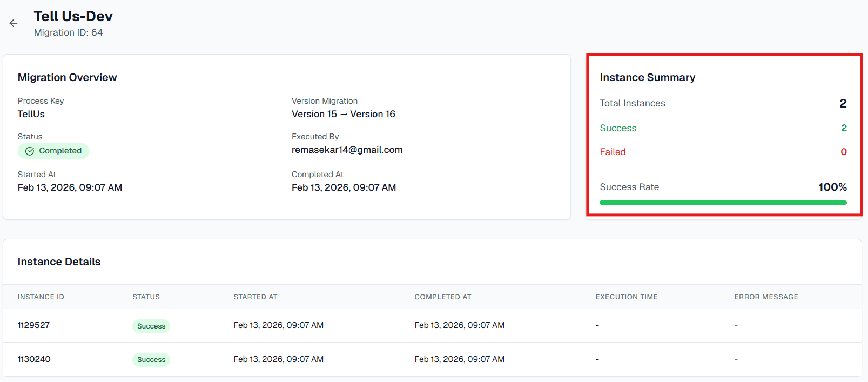Select the Migration ID: 64 text
Viewport: 868px width, 382px height.
[x=69, y=32]
